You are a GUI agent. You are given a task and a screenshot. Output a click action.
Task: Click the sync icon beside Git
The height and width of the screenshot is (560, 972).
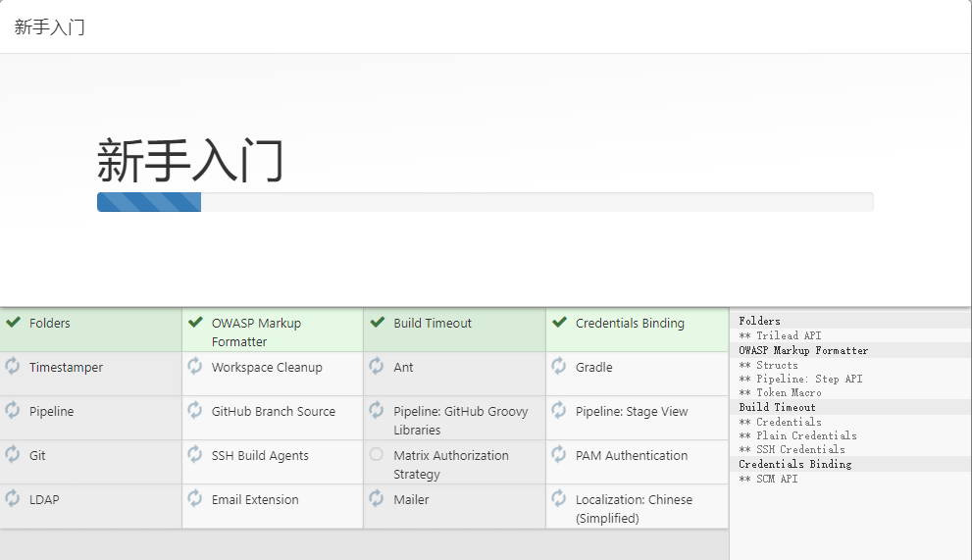(x=13, y=455)
